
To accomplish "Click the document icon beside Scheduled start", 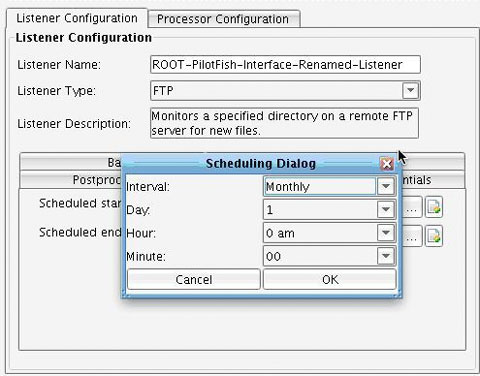I will coord(434,207).
